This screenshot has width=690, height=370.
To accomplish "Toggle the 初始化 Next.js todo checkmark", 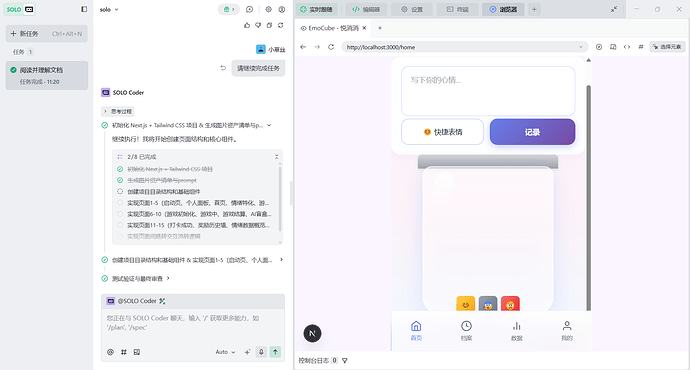I will pyautogui.click(x=120, y=169).
